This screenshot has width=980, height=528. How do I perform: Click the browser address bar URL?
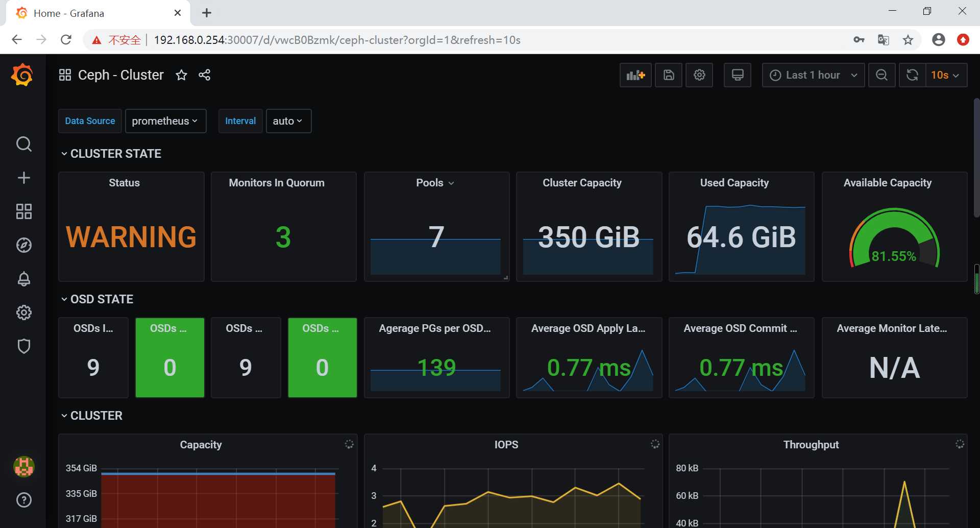click(x=337, y=40)
